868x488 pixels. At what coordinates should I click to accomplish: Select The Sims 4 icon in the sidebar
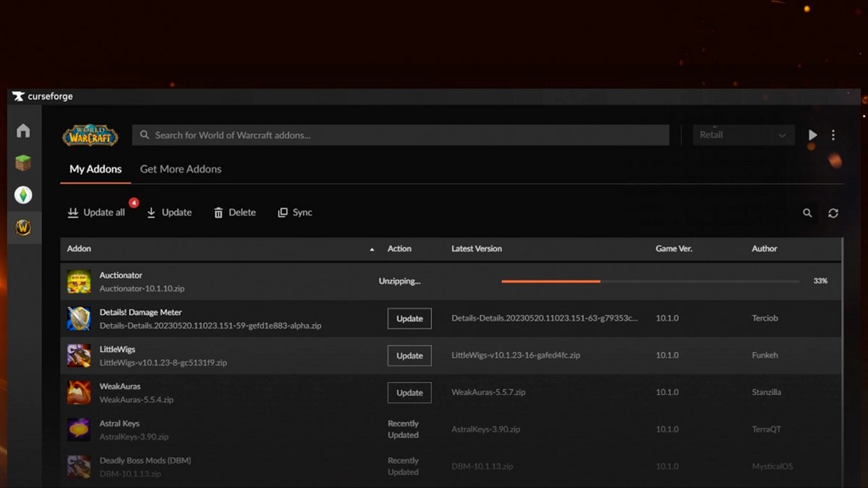(23, 194)
